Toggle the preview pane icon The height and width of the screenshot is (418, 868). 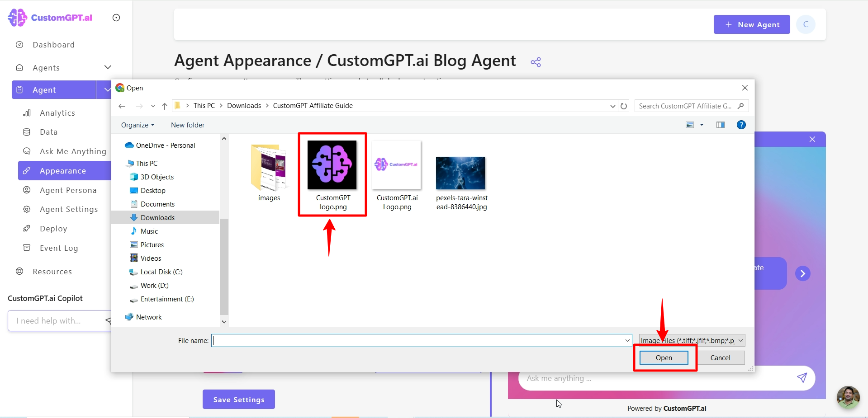[721, 125]
